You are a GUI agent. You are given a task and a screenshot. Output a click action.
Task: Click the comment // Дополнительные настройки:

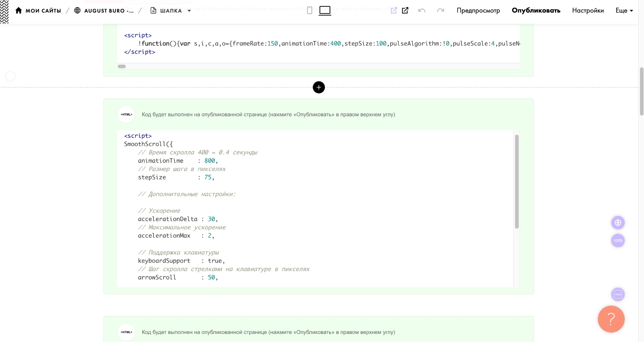[x=187, y=194]
